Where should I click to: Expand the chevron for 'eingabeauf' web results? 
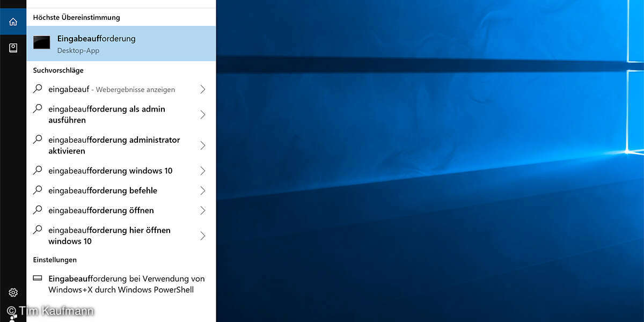(x=203, y=89)
